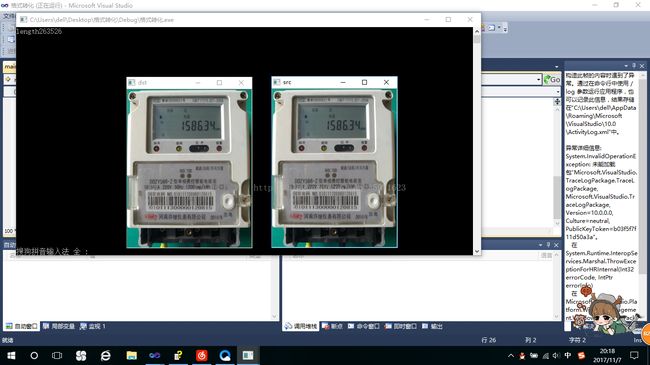The width and height of the screenshot is (650, 365).
Task: Click the toolbar window icon near the top
Action: 491,28
